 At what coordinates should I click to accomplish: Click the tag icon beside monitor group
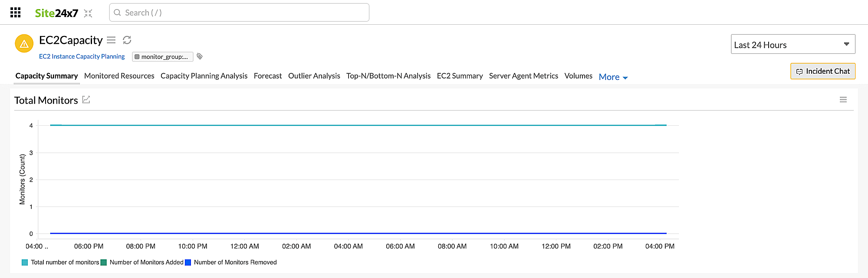tap(200, 56)
